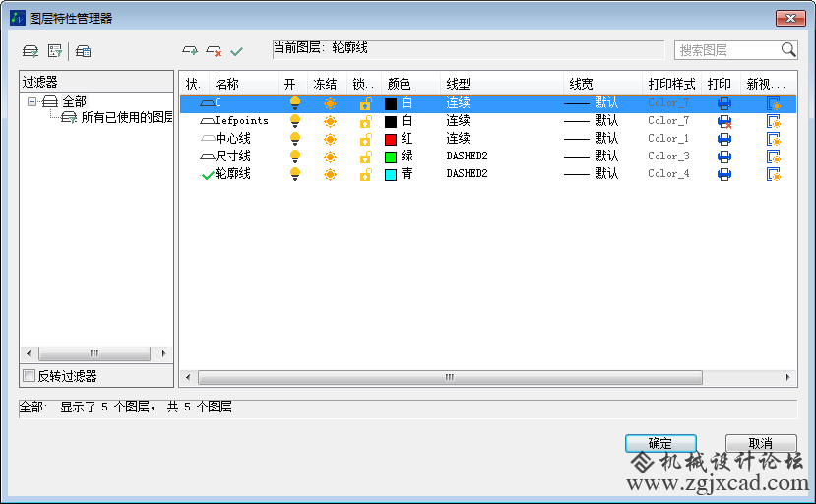Image resolution: width=816 pixels, height=504 pixels.
Task: Click the New Property Filter icon
Action: coord(31,51)
